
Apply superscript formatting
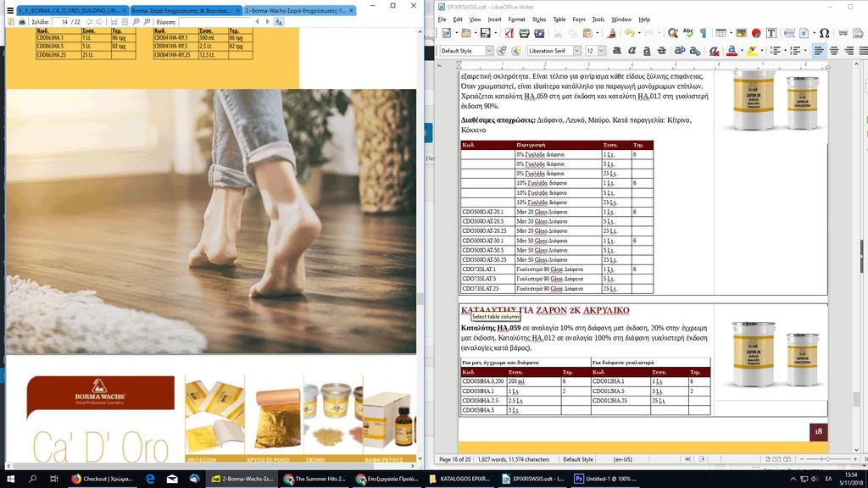[680, 51]
